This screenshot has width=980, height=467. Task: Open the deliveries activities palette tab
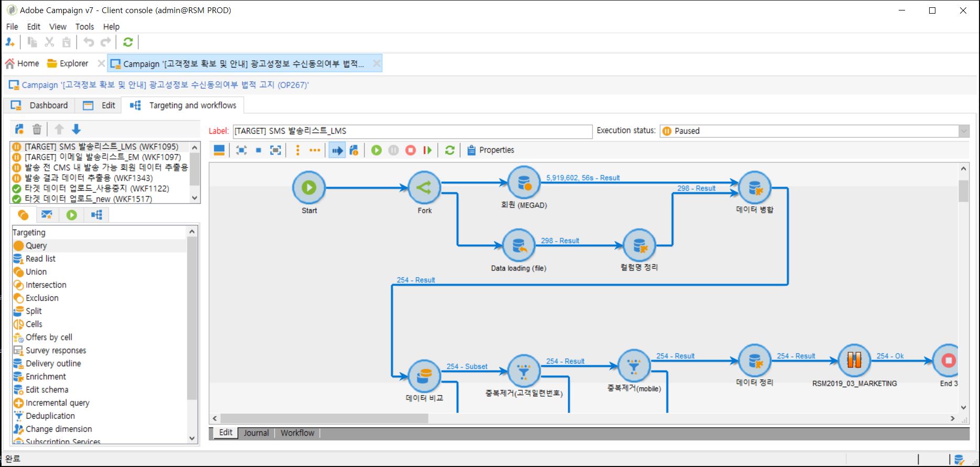click(47, 215)
